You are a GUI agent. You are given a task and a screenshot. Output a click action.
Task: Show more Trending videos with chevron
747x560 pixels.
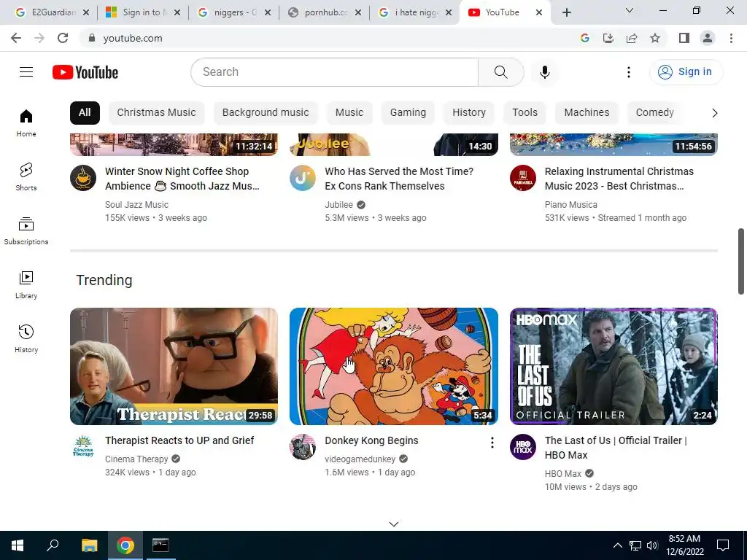[x=393, y=524]
